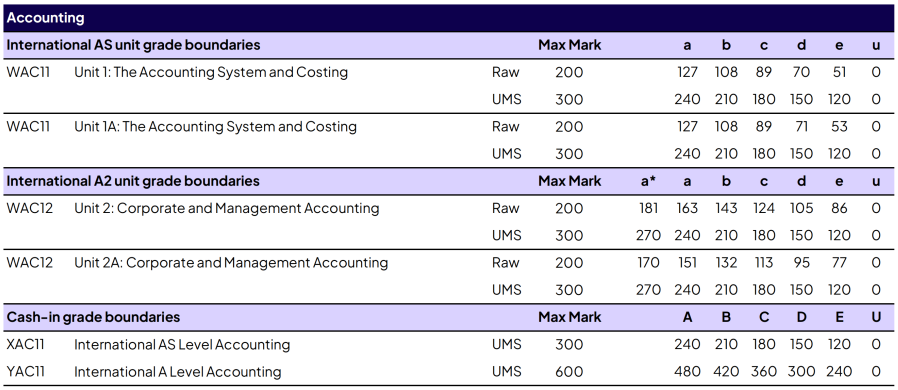Click Unit 2A raw e boundary 77

(839, 263)
